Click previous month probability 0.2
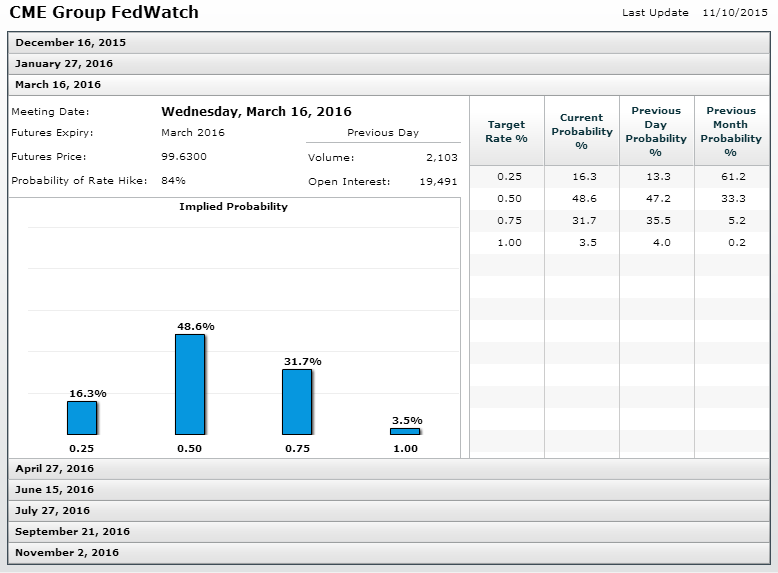778x573 pixels. point(737,243)
